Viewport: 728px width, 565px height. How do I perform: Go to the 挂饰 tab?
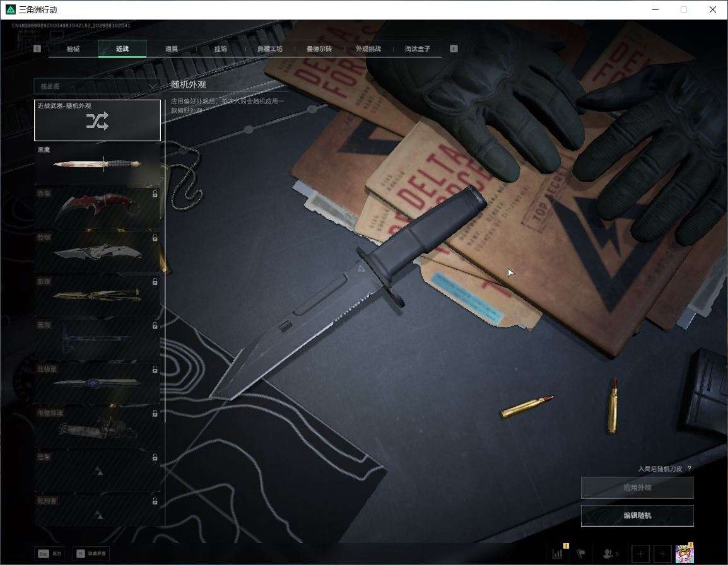(221, 49)
